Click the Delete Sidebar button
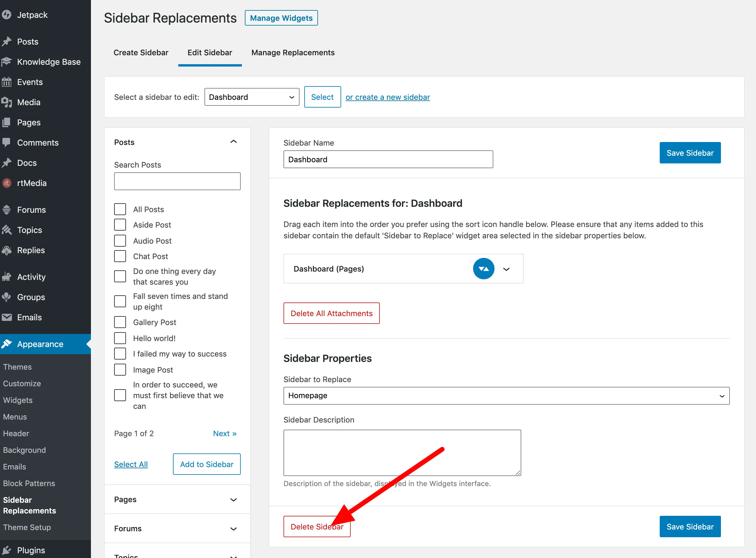This screenshot has height=558, width=756. pos(317,527)
